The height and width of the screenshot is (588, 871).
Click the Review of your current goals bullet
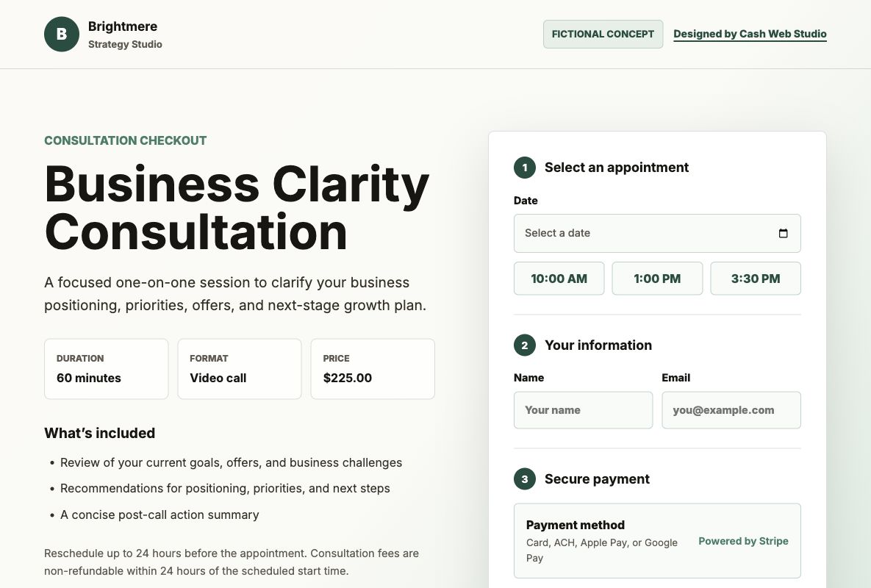point(231,462)
